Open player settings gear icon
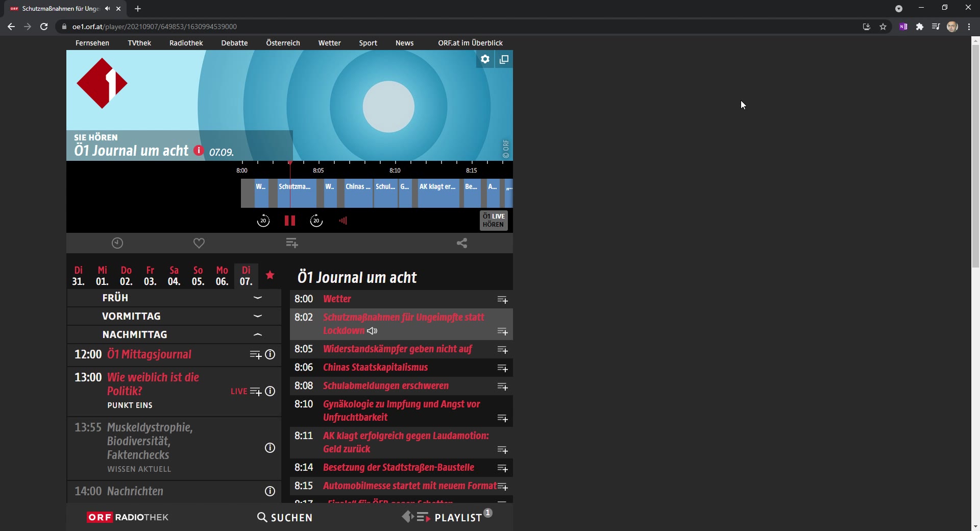The width and height of the screenshot is (980, 531). click(485, 59)
